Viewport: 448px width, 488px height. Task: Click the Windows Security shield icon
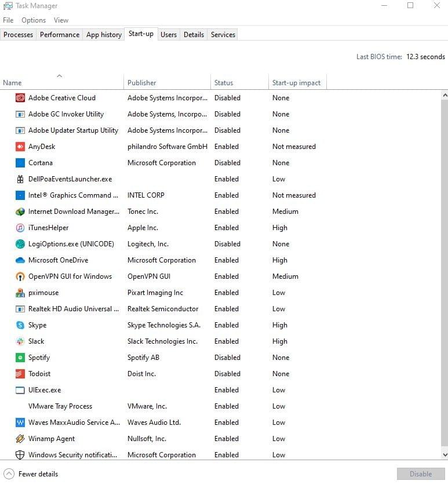pyautogui.click(x=20, y=455)
